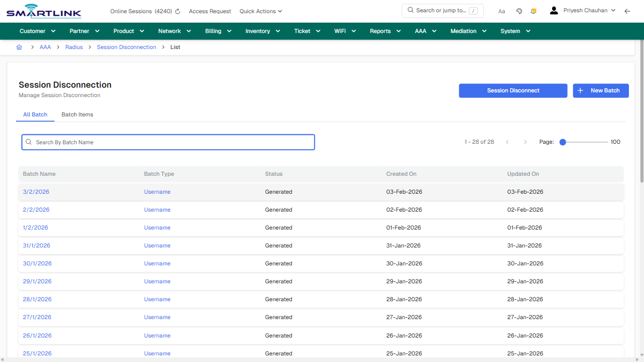Refresh the Online Sessions count
The height and width of the screenshot is (362, 644).
pos(177,10)
